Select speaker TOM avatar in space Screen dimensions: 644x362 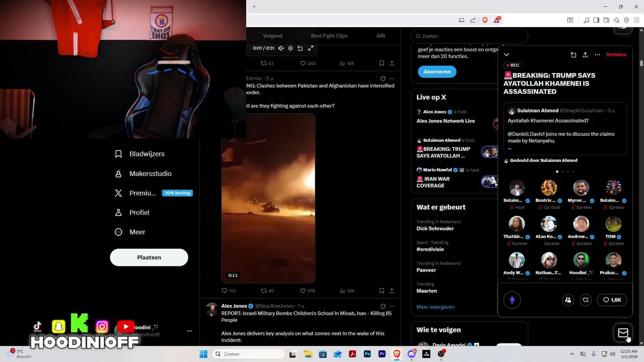(x=613, y=224)
